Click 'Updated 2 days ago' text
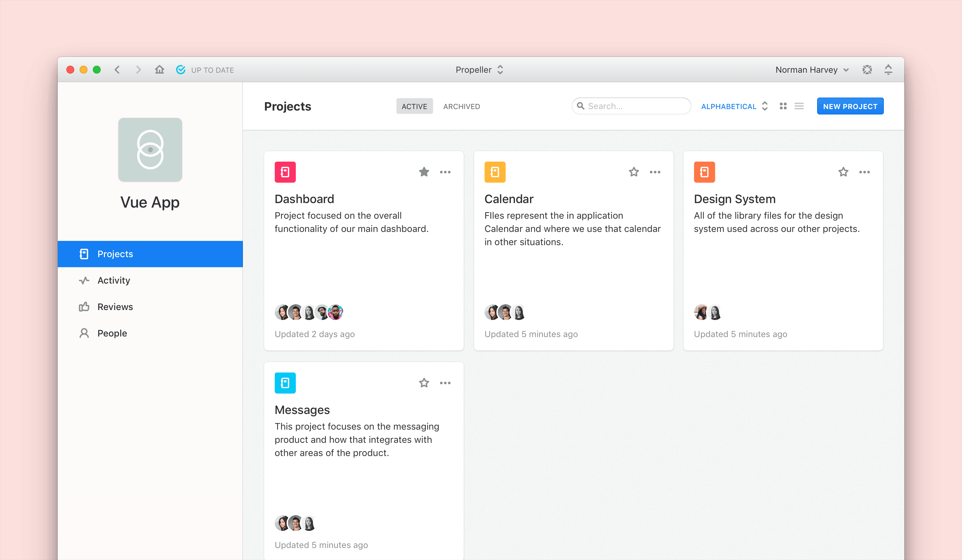Viewport: 962px width, 560px height. 314,334
